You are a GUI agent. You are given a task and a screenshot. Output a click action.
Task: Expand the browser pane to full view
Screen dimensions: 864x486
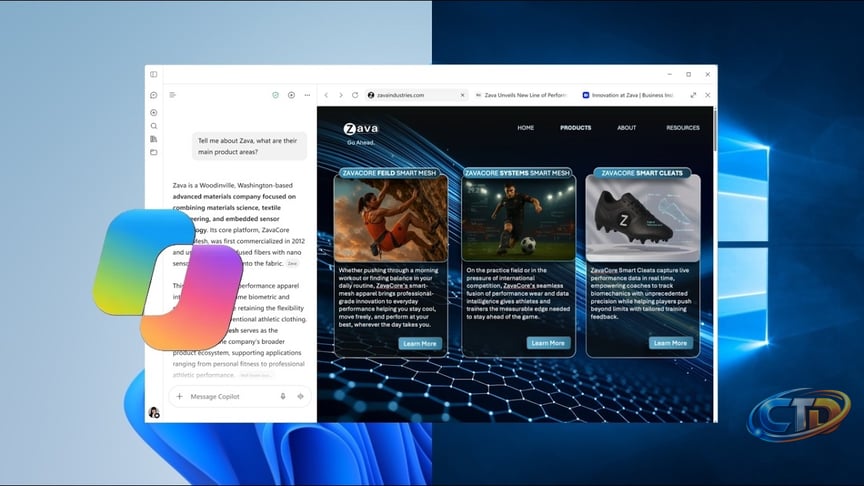click(x=693, y=95)
